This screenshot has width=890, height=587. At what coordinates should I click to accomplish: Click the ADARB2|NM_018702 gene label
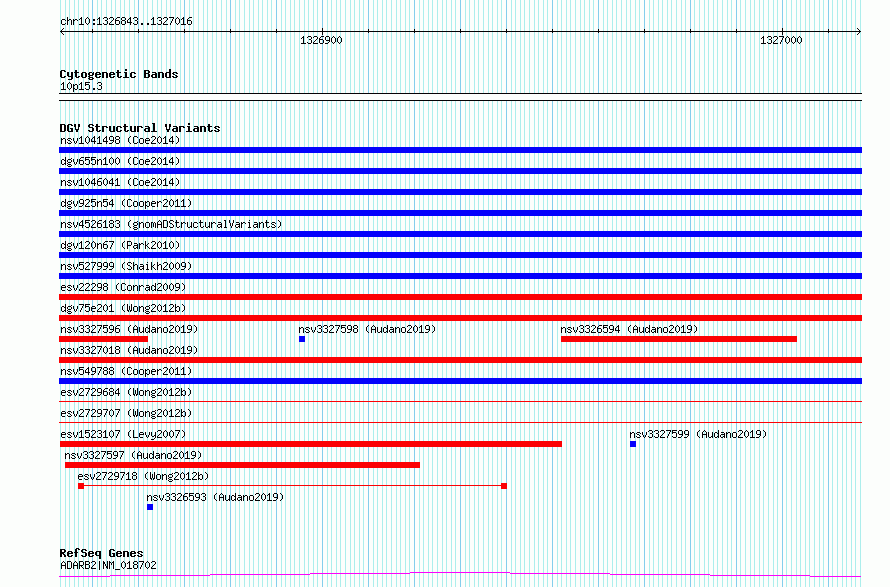pyautogui.click(x=108, y=565)
